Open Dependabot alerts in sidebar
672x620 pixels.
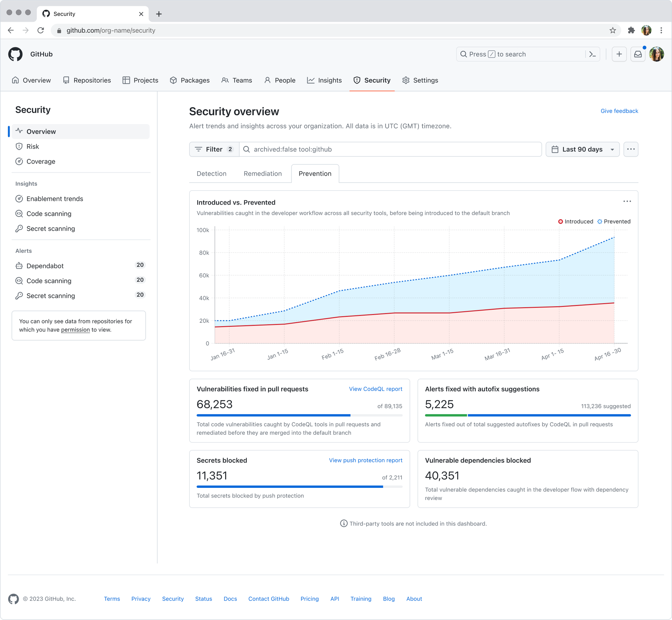[x=81, y=266]
